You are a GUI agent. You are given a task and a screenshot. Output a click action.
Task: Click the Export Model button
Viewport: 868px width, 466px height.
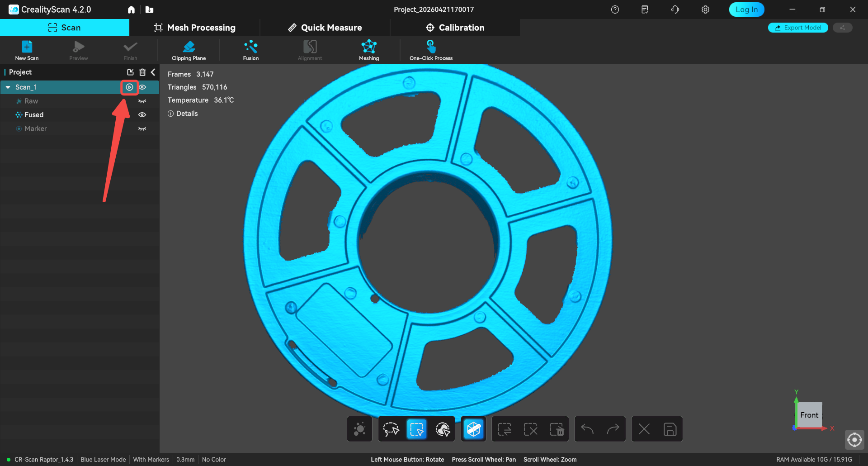click(798, 28)
